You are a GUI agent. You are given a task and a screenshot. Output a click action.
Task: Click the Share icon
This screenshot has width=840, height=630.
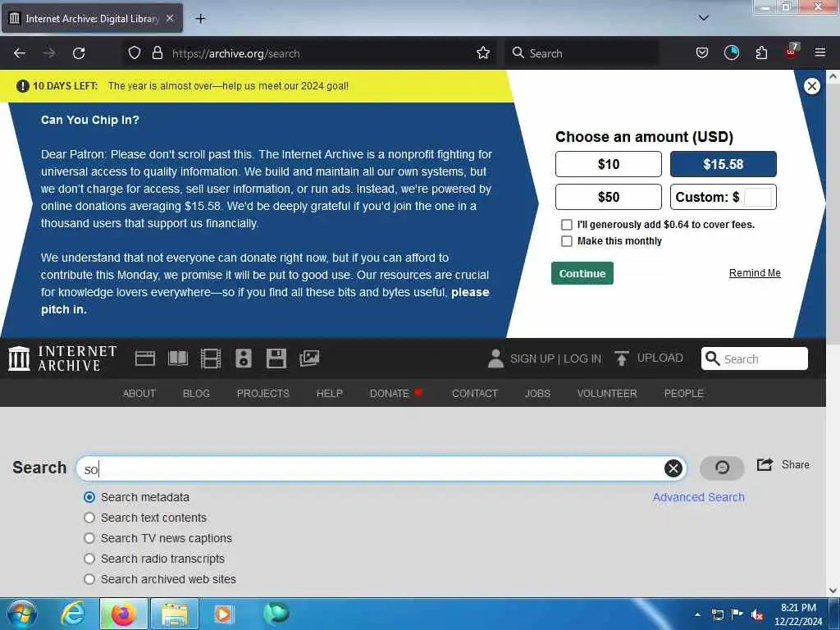tap(765, 464)
